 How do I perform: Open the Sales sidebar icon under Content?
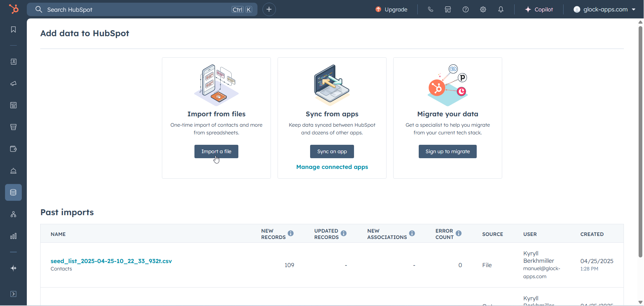[x=13, y=127]
